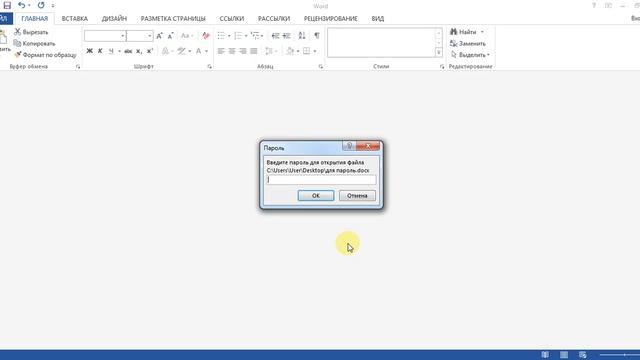Click the line spacing icon

pos(269,51)
